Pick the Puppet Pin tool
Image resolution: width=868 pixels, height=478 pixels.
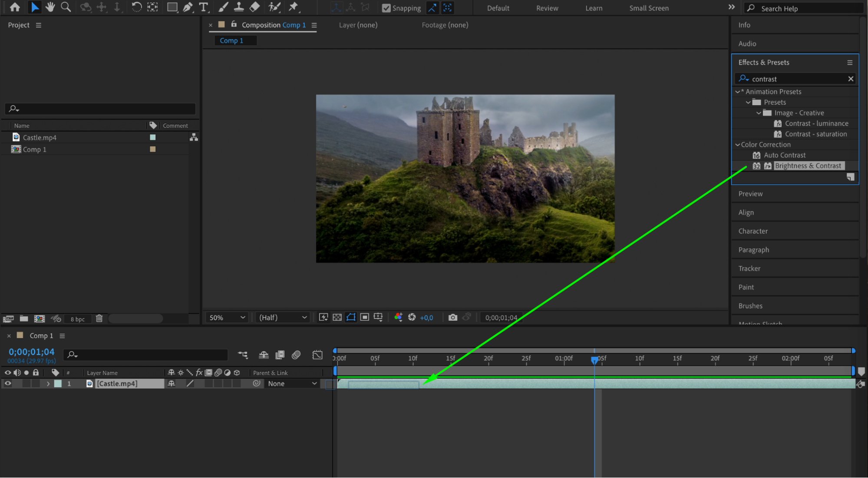294,7
